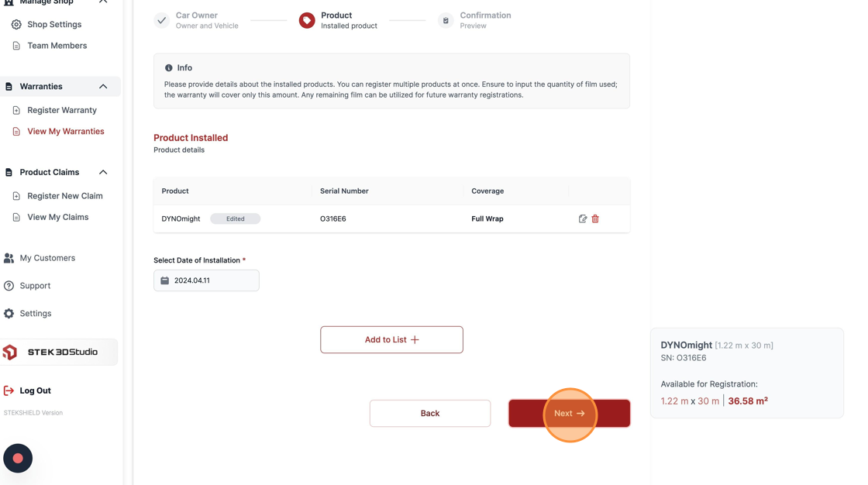Click the STEK 3DStudio logo icon
Viewport: 868px width, 485px height.
point(10,352)
